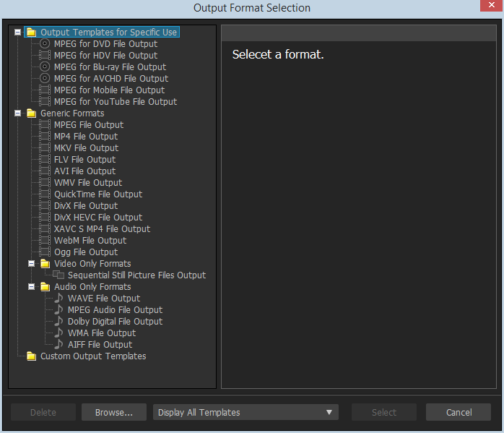Collapse the Output Templates for Specific Use node

pos(17,33)
